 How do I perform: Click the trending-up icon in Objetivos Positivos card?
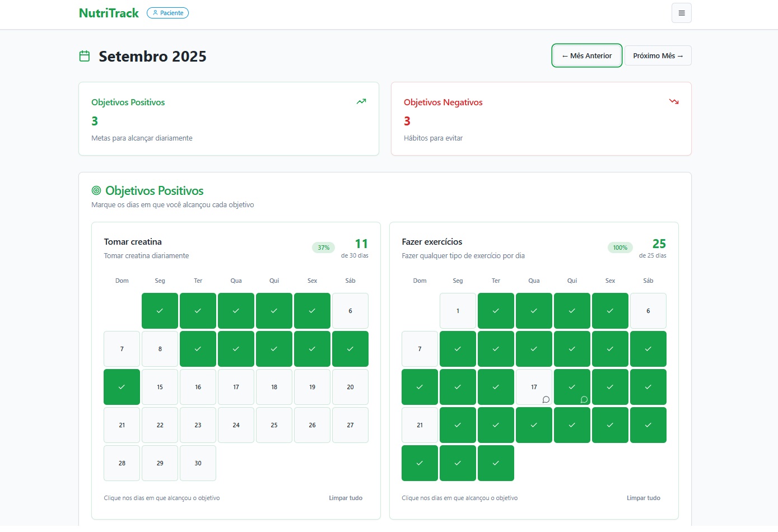coord(361,101)
